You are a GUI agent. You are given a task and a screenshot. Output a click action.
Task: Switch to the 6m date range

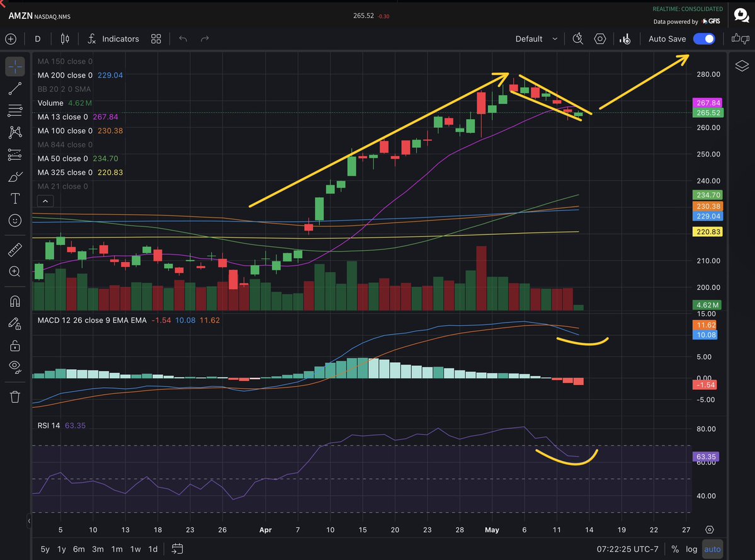coord(79,549)
